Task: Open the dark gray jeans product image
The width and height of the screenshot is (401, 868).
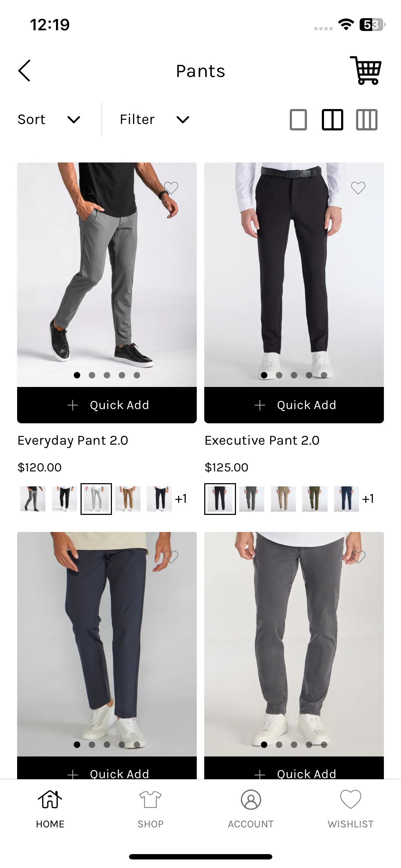Action: [x=294, y=644]
